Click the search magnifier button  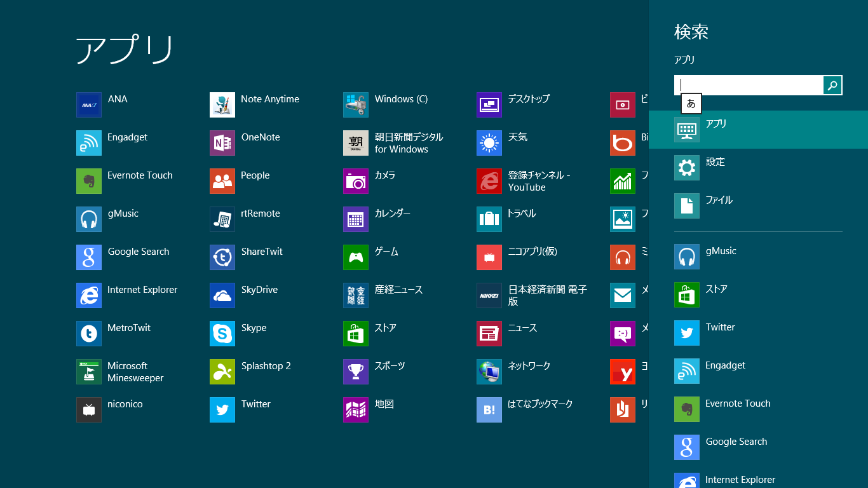pos(832,85)
